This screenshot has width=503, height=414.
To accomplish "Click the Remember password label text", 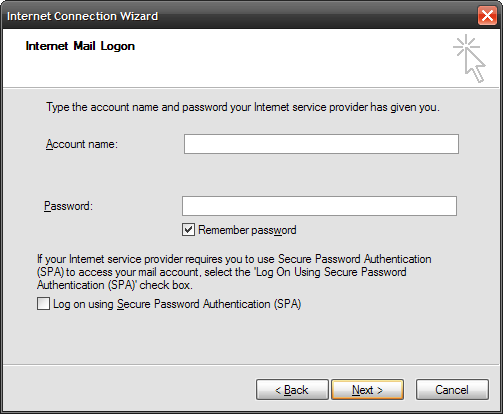I will (247, 230).
